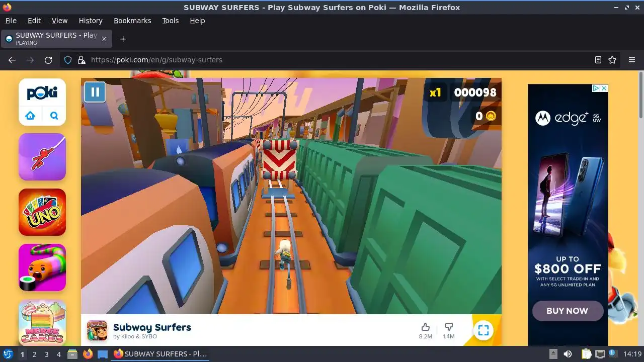The height and width of the screenshot is (362, 644).
Task: Expand hidden tray icons arrow
Action: click(x=553, y=354)
